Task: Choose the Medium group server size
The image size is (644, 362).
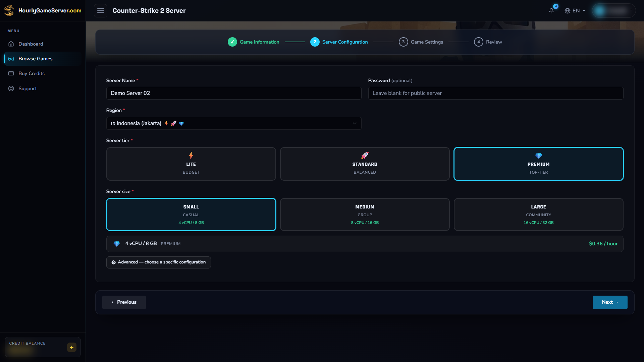Action: (365, 215)
